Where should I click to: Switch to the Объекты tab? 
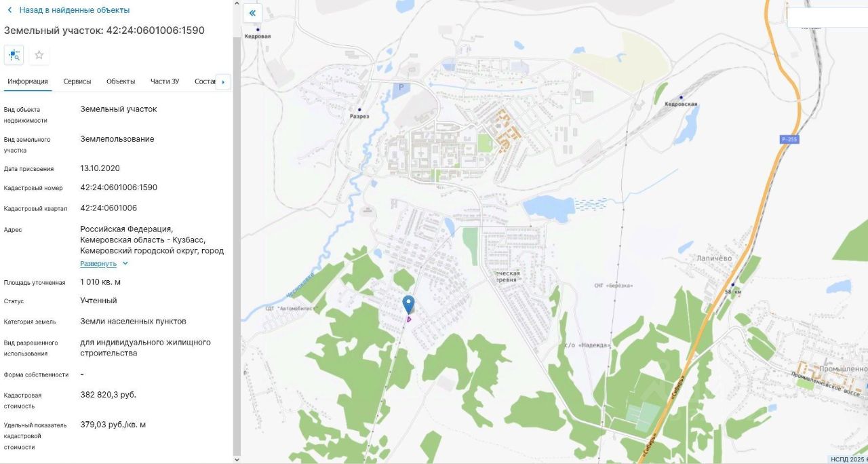click(121, 81)
